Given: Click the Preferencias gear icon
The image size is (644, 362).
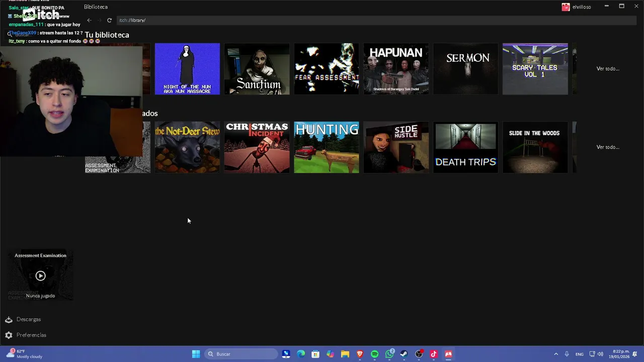Looking at the screenshot, I should tap(9, 335).
